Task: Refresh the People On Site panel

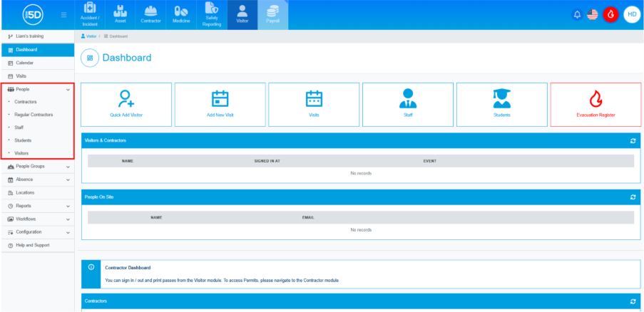Action: pyautogui.click(x=632, y=197)
